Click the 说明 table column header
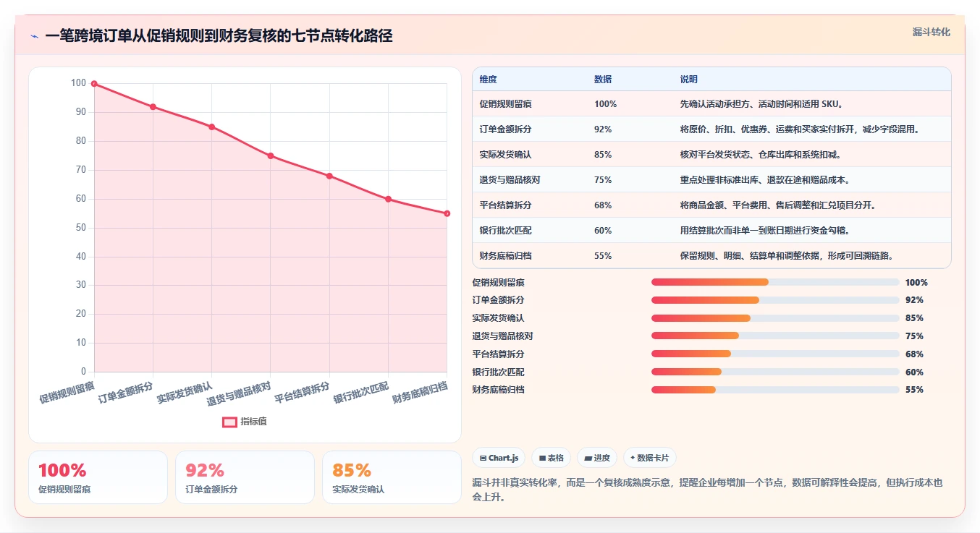Image resolution: width=980 pixels, height=533 pixels. coord(689,80)
